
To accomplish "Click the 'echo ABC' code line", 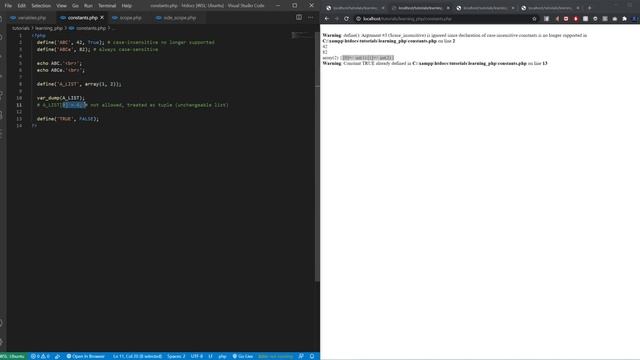I will 59,63.
